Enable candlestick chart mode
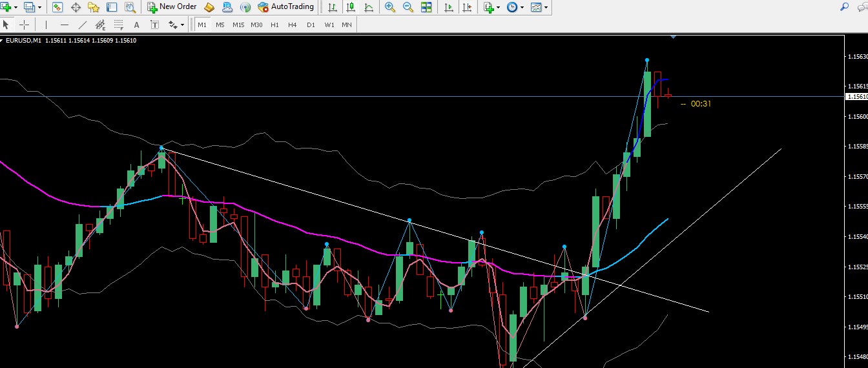The height and width of the screenshot is (368, 868). point(350,7)
